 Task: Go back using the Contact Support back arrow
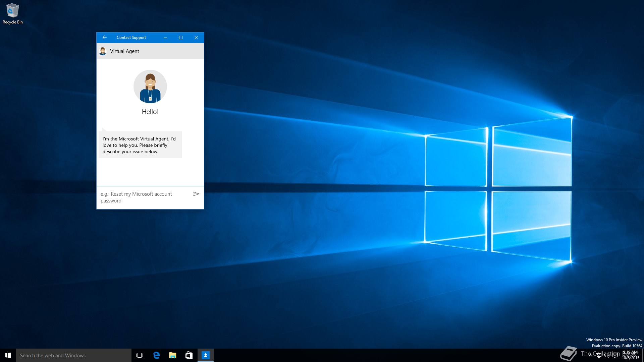click(104, 38)
